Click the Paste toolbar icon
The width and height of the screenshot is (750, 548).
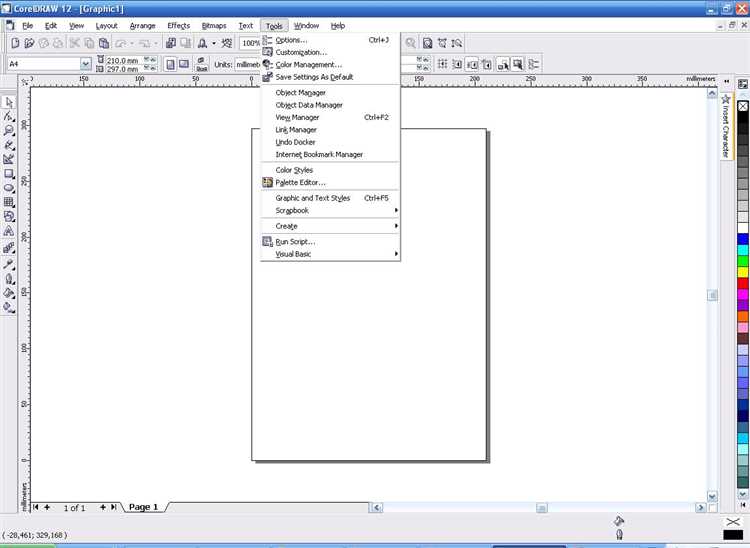tap(103, 43)
